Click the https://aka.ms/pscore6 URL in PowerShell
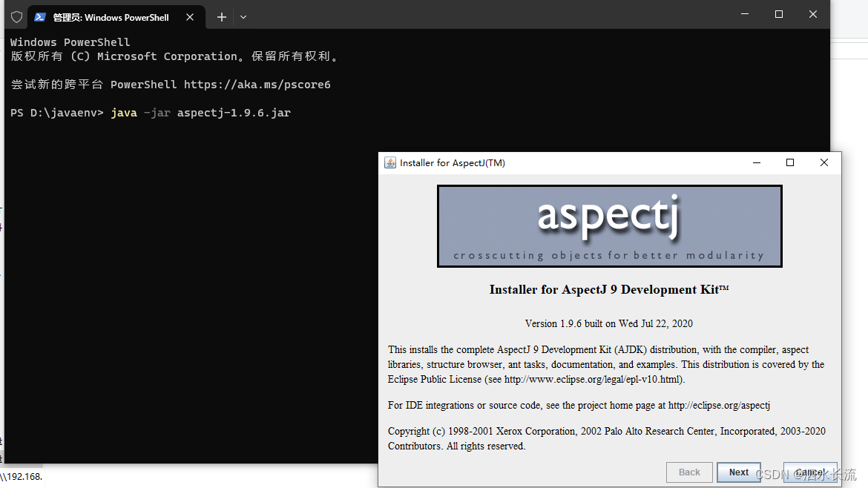Viewport: 868px width, 488px height. point(257,85)
